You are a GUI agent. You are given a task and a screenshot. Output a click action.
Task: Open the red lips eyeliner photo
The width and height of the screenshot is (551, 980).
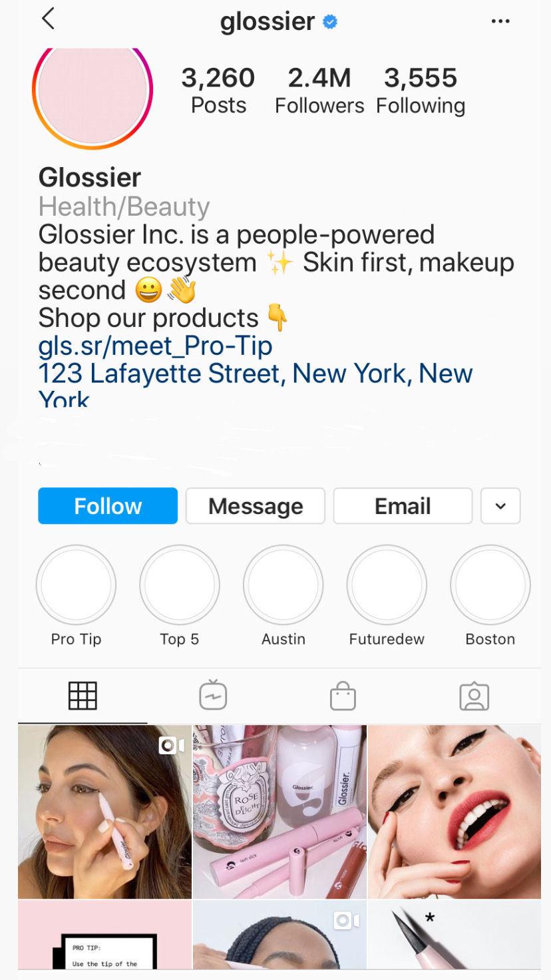pyautogui.click(x=455, y=812)
